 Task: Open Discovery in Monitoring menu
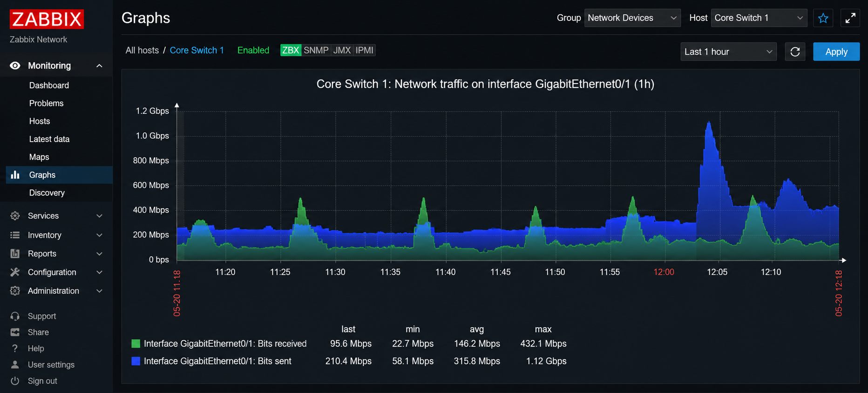47,193
